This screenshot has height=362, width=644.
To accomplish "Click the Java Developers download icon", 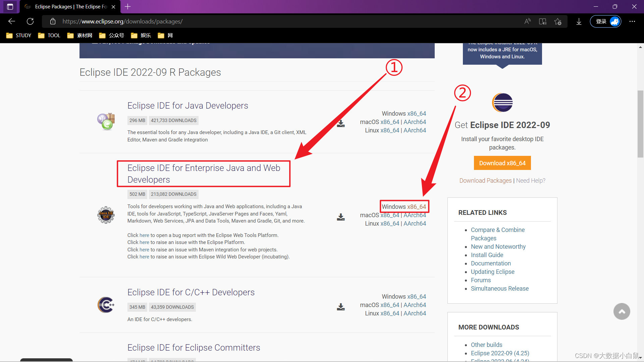I will point(341,123).
